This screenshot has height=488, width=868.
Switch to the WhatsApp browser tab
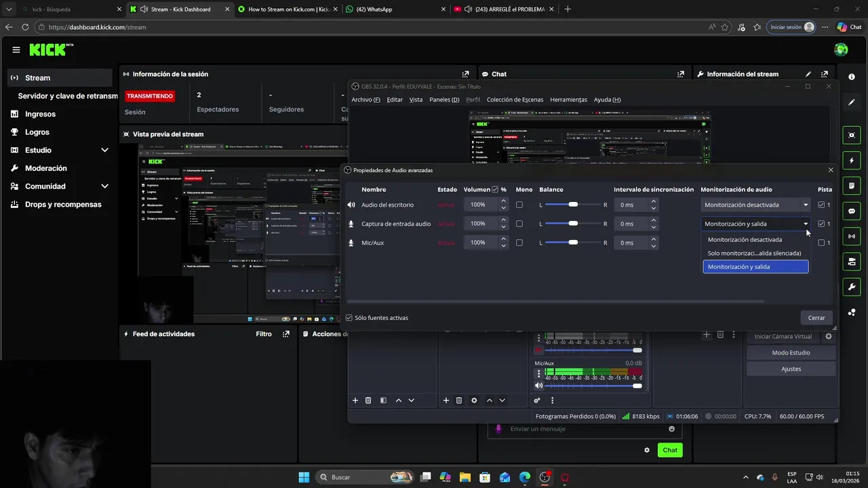pos(394,9)
